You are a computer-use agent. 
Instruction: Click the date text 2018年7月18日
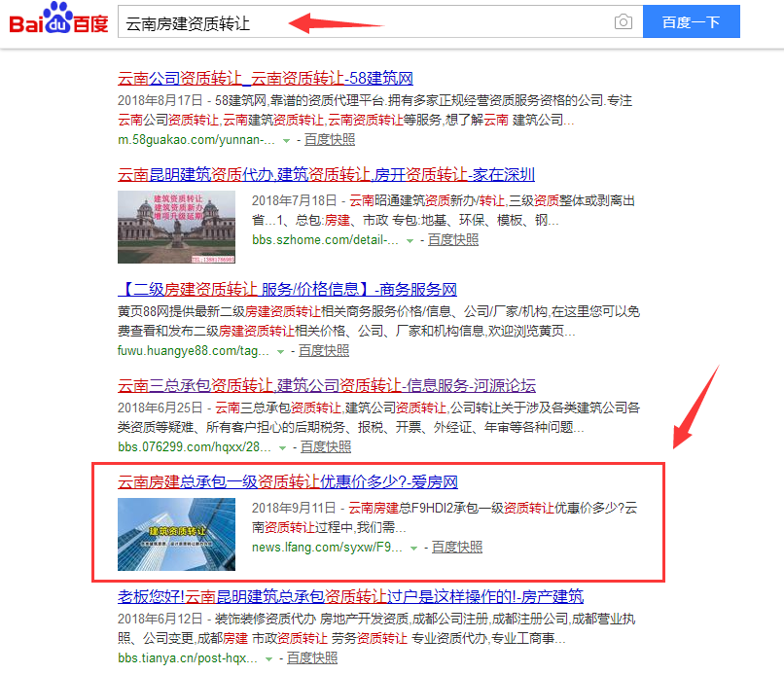click(x=294, y=201)
